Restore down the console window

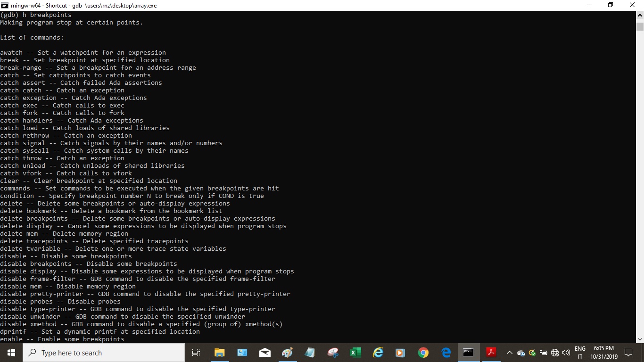611,5
